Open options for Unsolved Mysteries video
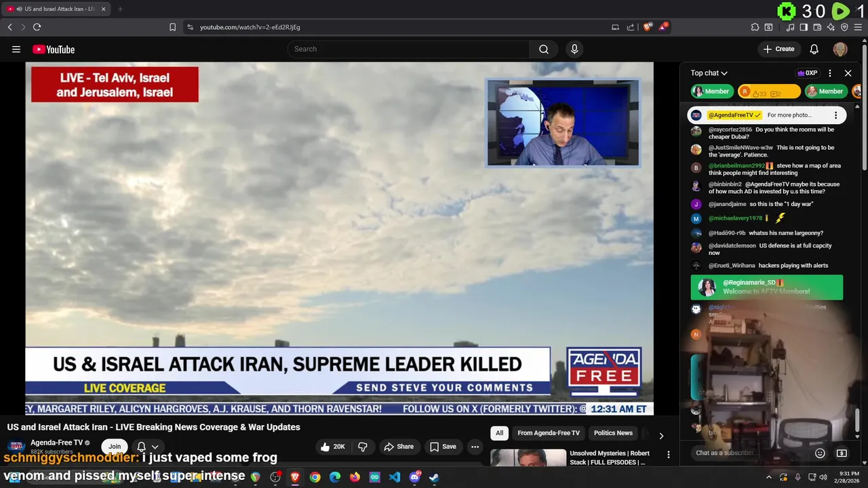Viewport: 868px width, 488px height. click(668, 455)
